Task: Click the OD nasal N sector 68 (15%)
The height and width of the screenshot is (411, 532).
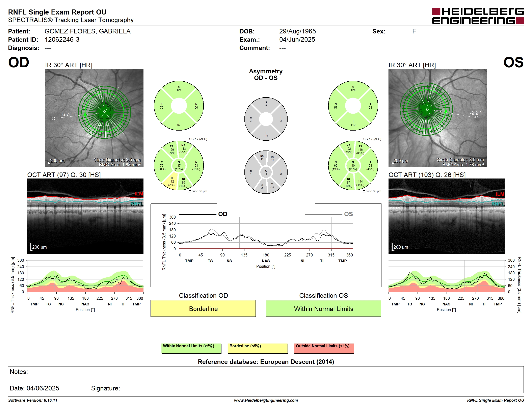Action: [x=196, y=166]
